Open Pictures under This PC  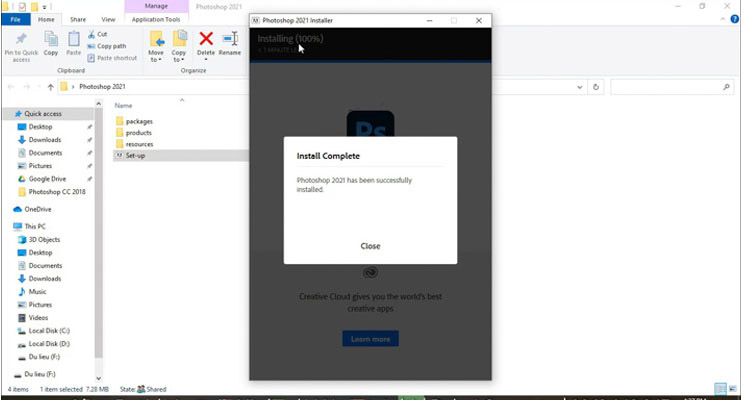[40, 304]
